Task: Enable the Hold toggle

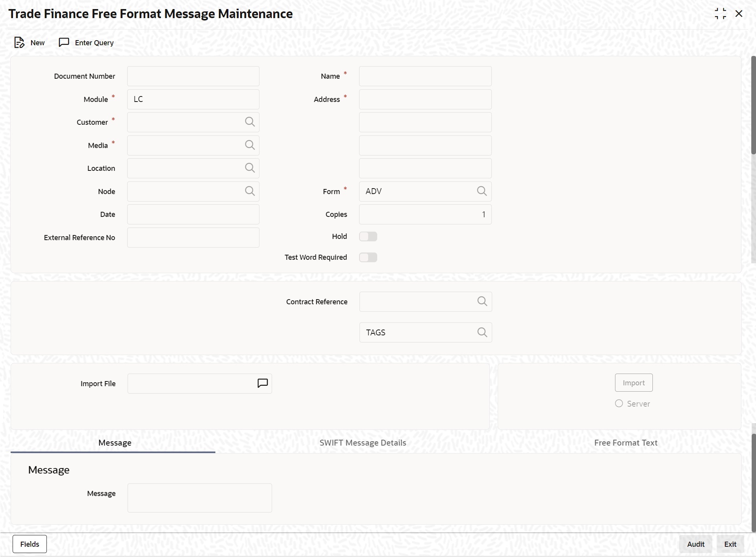Action: pyautogui.click(x=368, y=236)
